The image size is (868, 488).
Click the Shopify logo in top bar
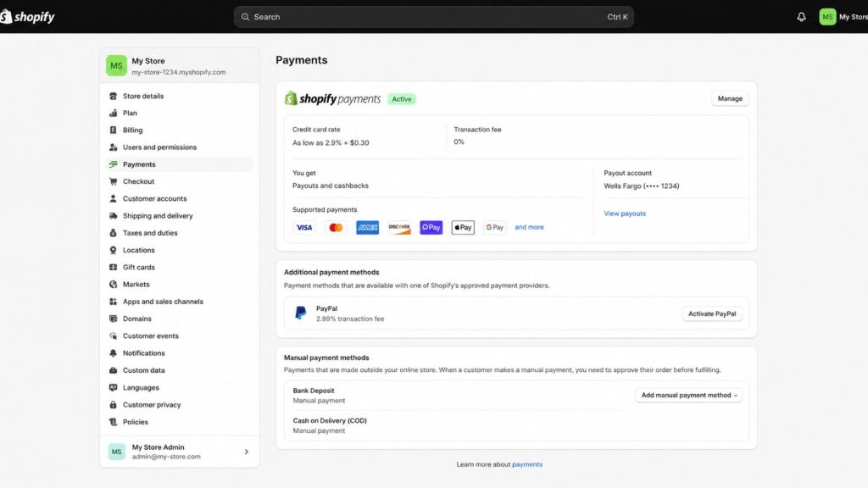tap(28, 17)
